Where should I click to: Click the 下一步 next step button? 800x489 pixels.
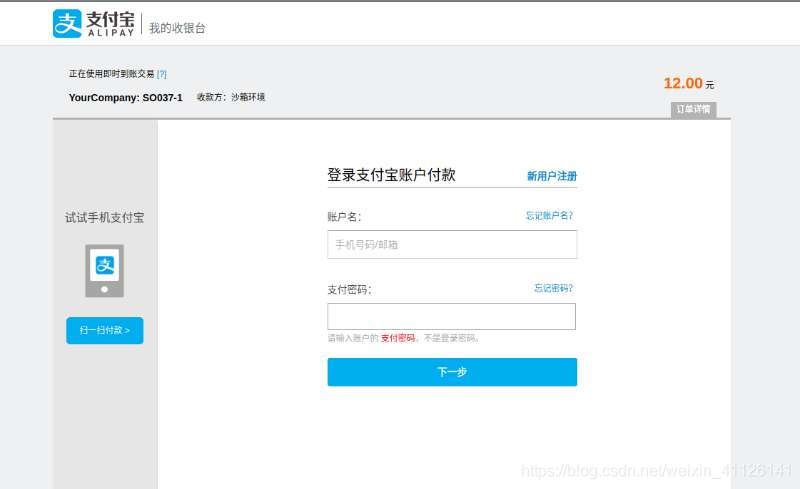(x=452, y=372)
